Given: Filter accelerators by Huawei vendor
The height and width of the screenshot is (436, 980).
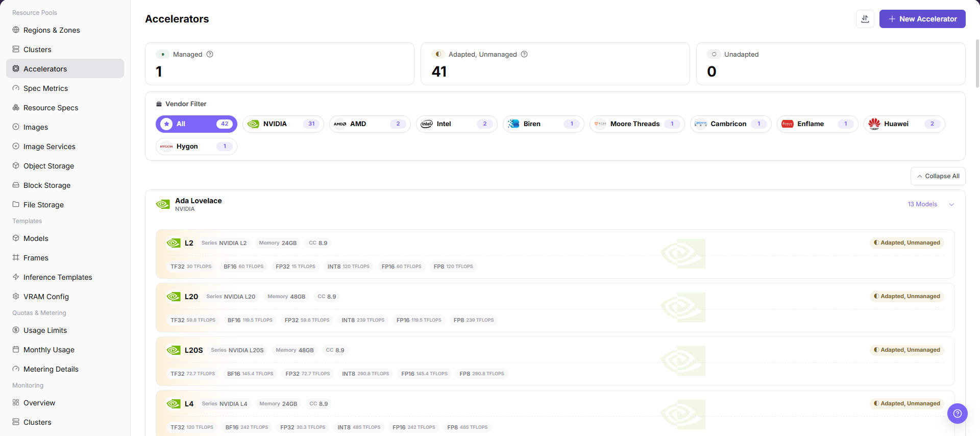Looking at the screenshot, I should pos(904,124).
